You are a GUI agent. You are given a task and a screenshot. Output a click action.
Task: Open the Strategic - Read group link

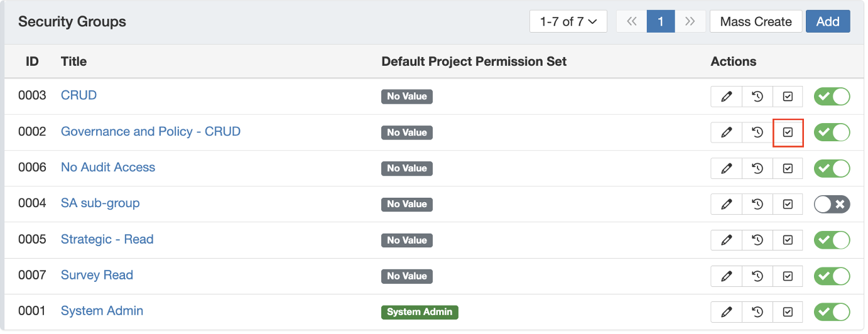click(x=107, y=239)
